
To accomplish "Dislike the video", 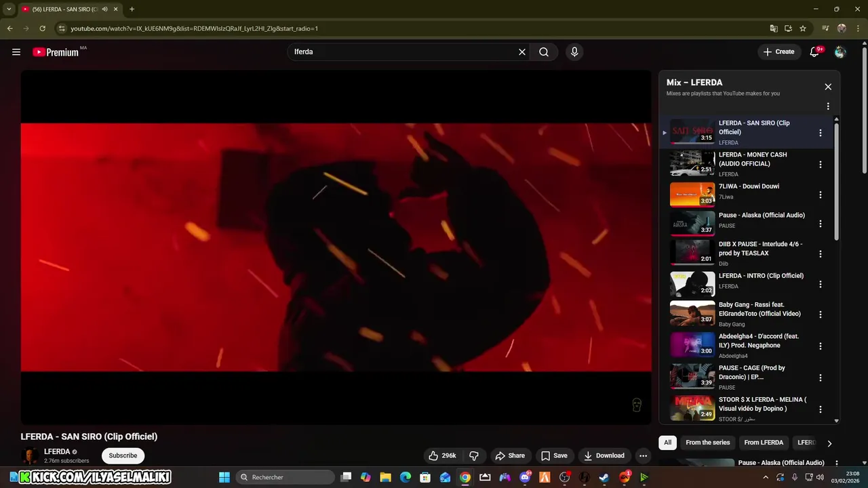I will [474, 455].
